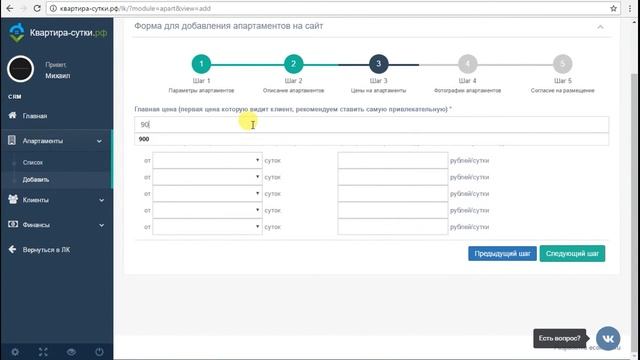Select the Добавить submenu item

coord(36,180)
